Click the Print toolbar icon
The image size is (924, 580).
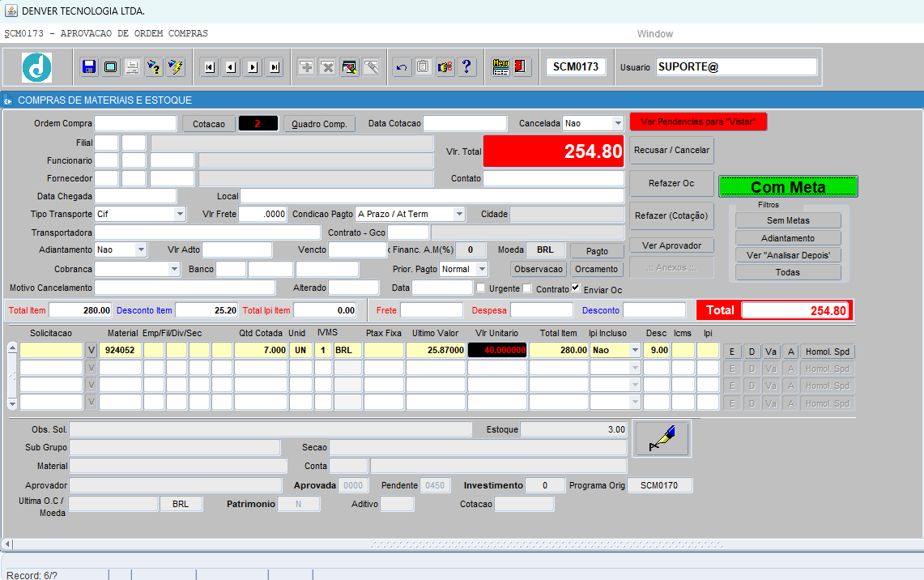pos(133,66)
